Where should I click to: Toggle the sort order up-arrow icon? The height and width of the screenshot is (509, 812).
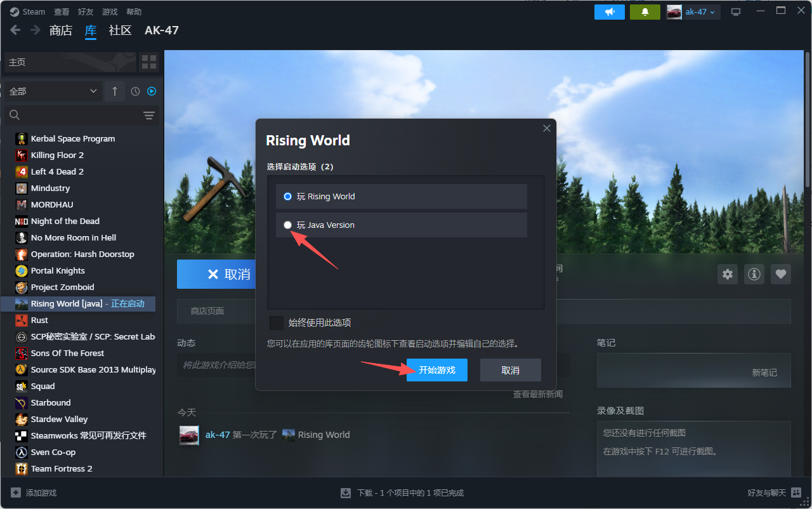click(114, 91)
